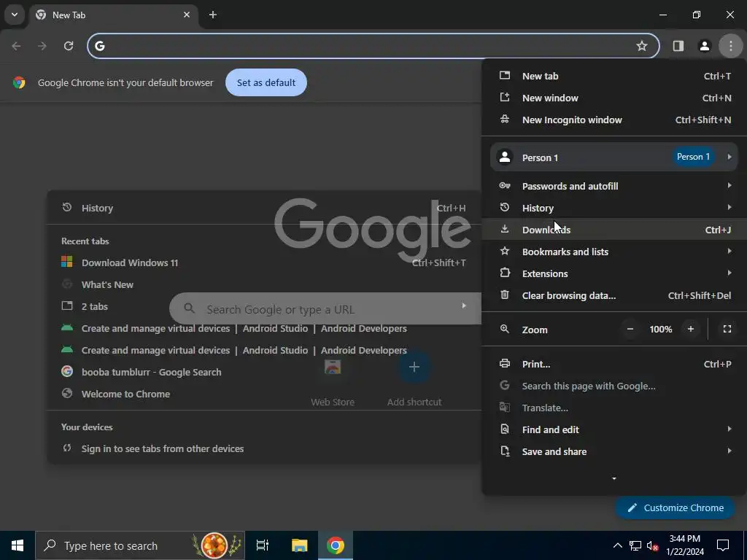The image size is (747, 560).
Task: Open New Incognito window menu item
Action: (x=614, y=120)
